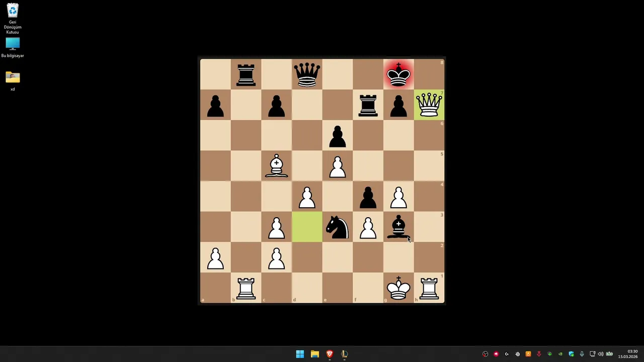
Task: Switch to Brave browser in taskbar
Action: (x=330, y=354)
